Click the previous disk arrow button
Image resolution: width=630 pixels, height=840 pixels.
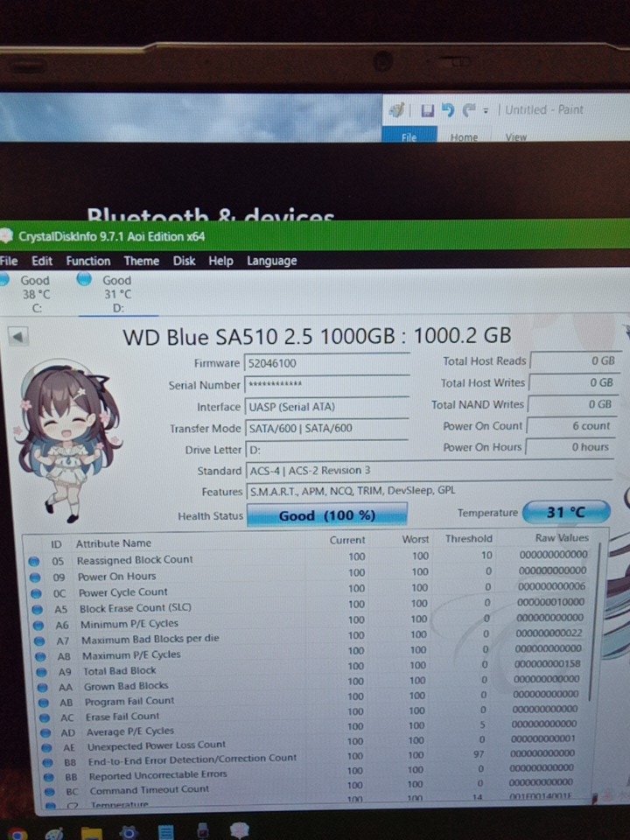click(17, 337)
